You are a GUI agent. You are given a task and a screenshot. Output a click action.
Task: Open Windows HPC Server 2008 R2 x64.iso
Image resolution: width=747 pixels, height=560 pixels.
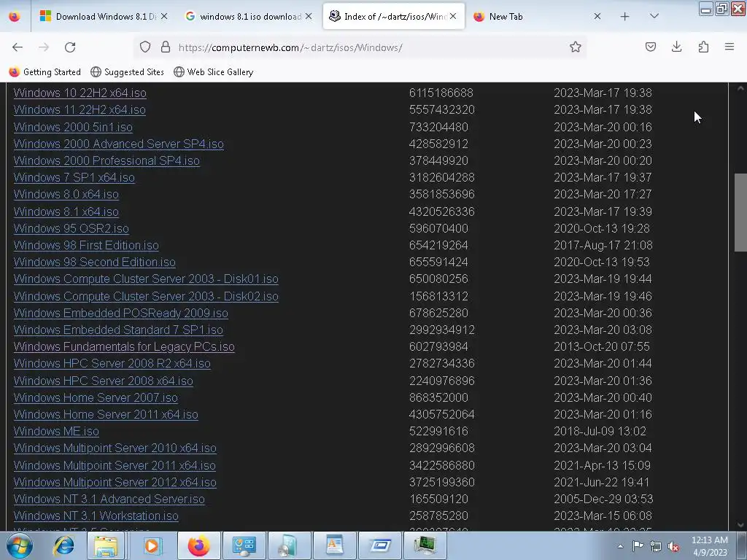click(x=112, y=363)
